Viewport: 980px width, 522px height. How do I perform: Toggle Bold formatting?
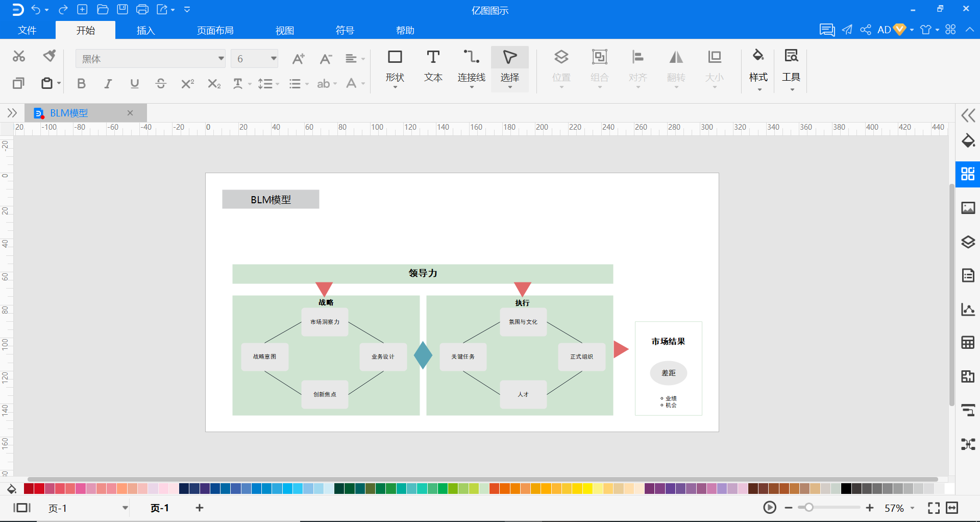click(81, 83)
